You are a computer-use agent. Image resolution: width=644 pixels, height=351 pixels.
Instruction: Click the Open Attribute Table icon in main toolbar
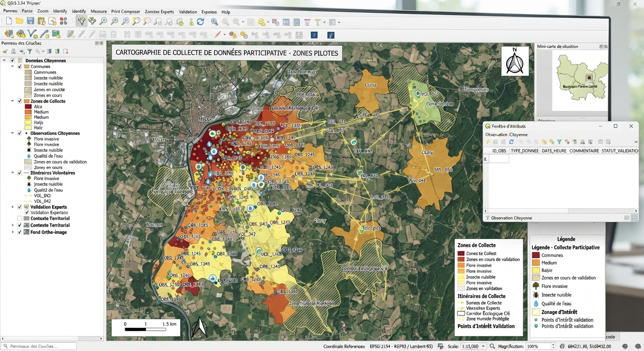pos(286,21)
